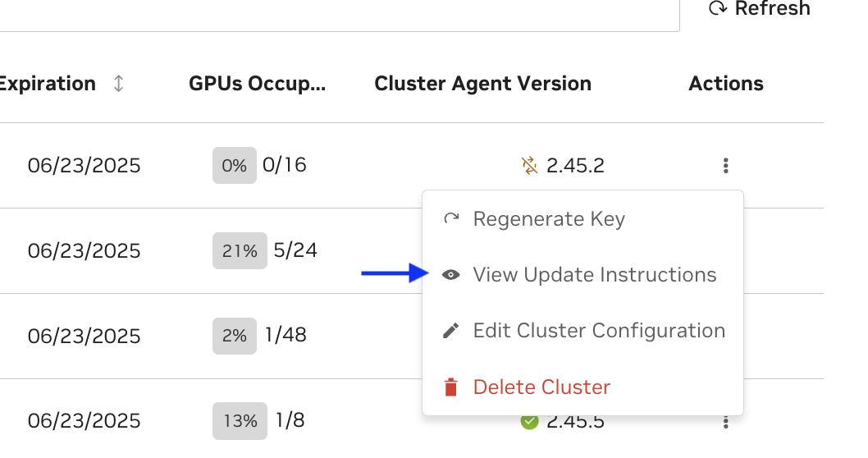Click the 2% GPU occupancy badge
Viewport: 868px width, 458px height.
click(x=234, y=336)
